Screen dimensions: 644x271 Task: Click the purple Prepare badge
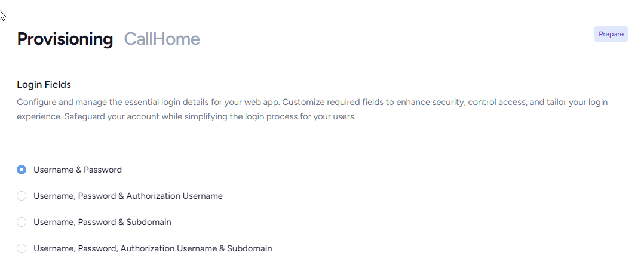611,34
